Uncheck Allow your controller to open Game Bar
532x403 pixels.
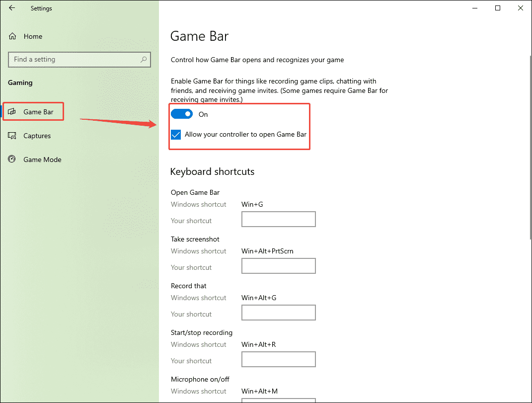coord(176,135)
